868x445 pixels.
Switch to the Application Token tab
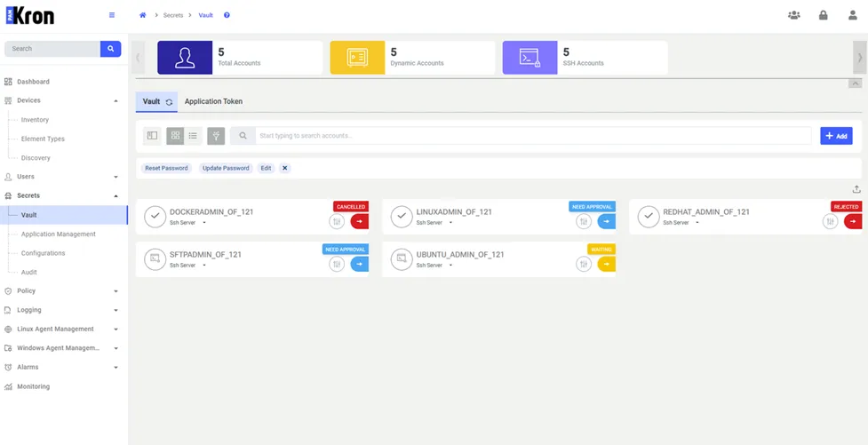click(213, 102)
